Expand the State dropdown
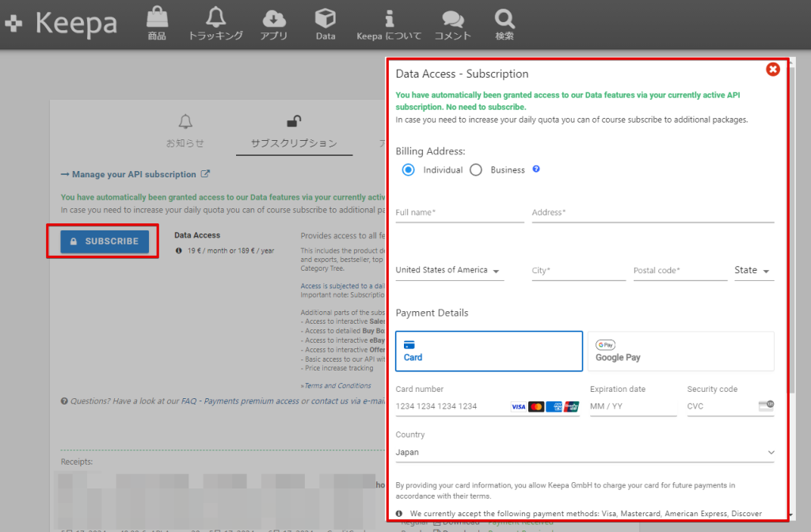 (752, 271)
